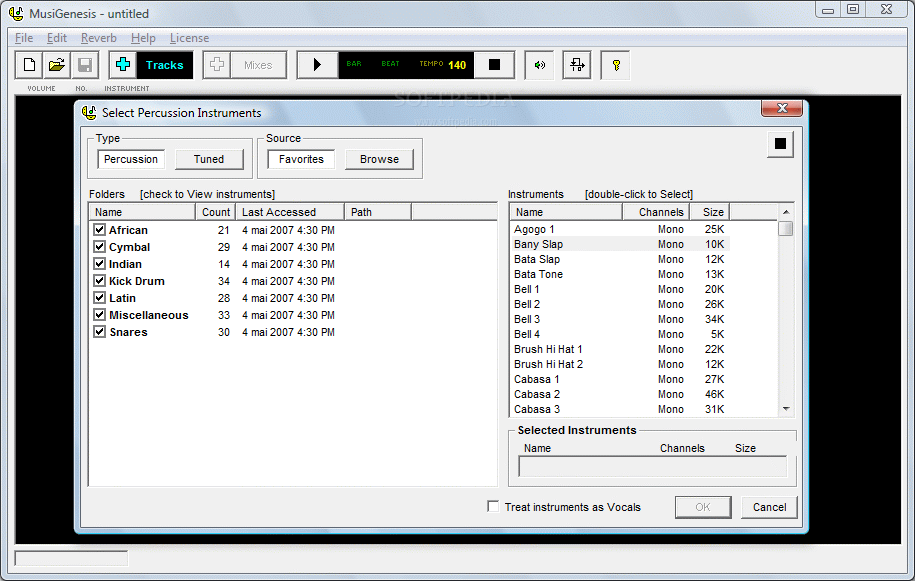Create a new file with toolbar icon
The width and height of the screenshot is (915, 581).
point(29,65)
